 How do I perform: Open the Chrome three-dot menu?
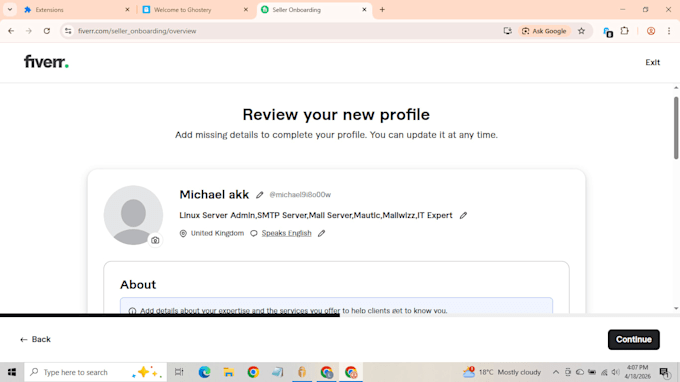669,31
